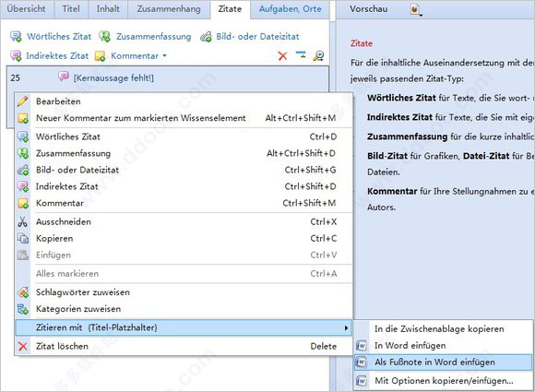Click the red X delete quotation toolbar icon

282,55
